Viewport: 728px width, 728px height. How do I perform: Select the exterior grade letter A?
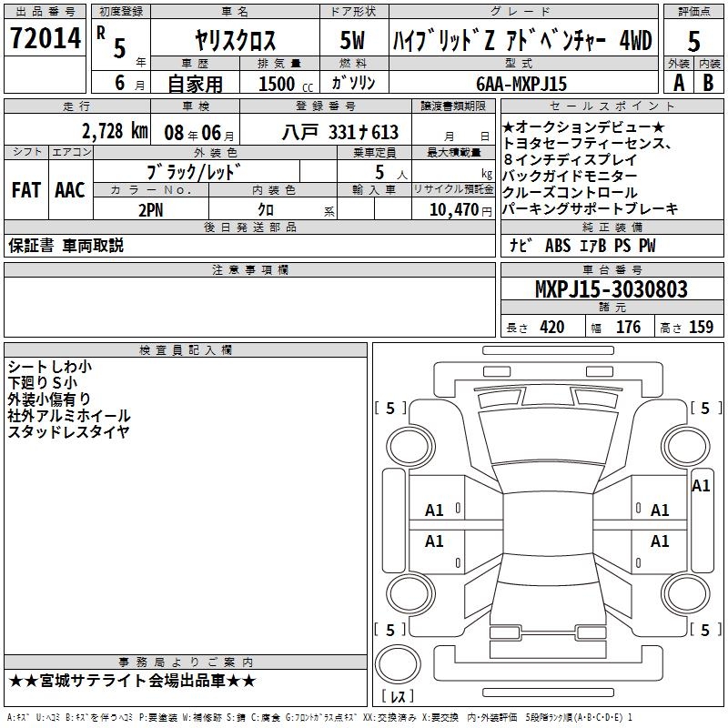point(677,83)
